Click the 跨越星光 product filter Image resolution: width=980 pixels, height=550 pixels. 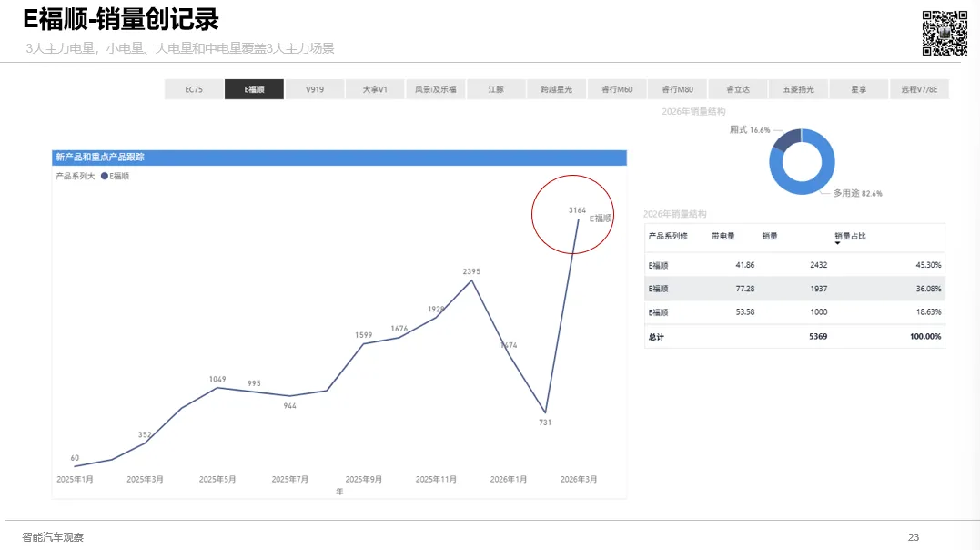(x=556, y=88)
